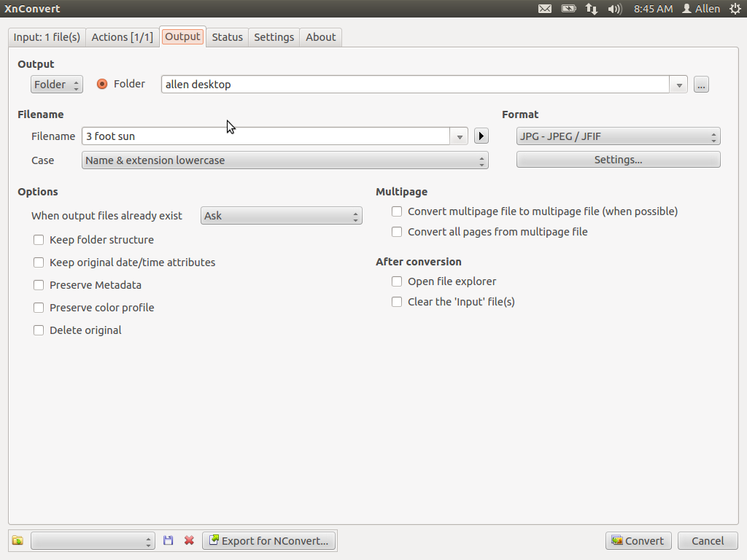Toggle Preserve color profile checkbox
This screenshot has width=747, height=560.
pos(39,308)
